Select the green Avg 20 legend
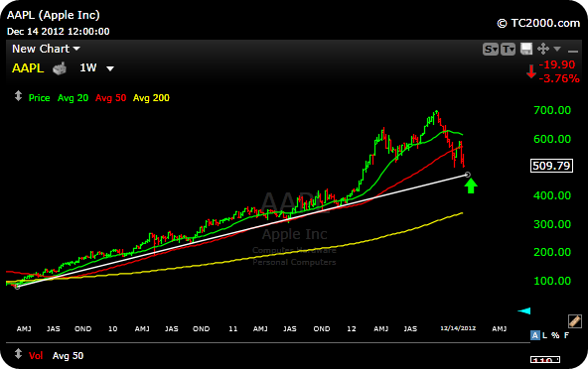Image resolution: width=588 pixels, height=369 pixels. coord(73,98)
